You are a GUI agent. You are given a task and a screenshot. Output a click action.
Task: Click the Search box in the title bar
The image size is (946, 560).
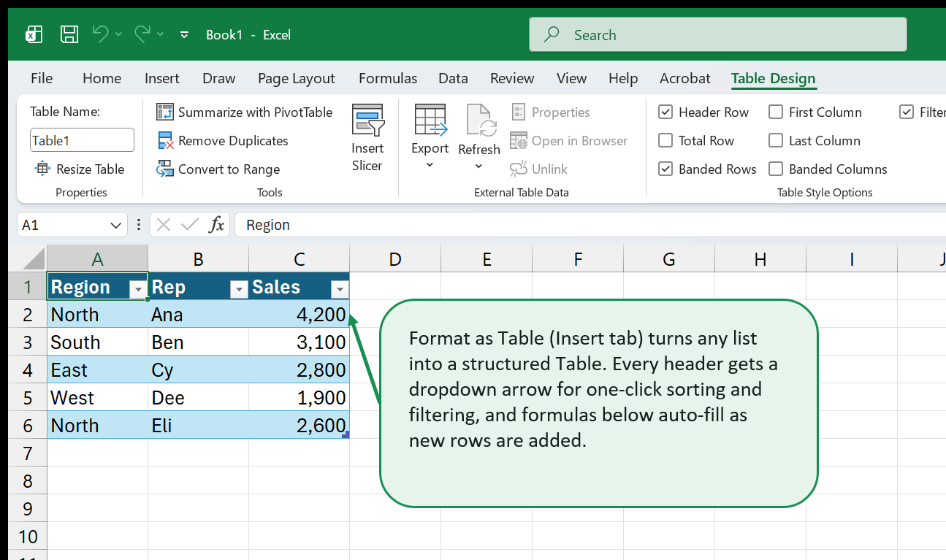tap(717, 34)
